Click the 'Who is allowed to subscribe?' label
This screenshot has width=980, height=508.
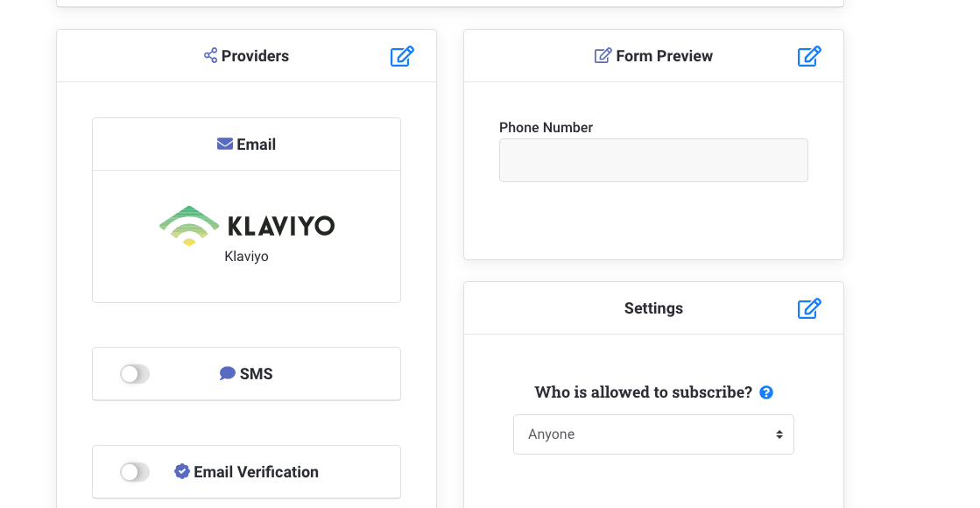644,392
